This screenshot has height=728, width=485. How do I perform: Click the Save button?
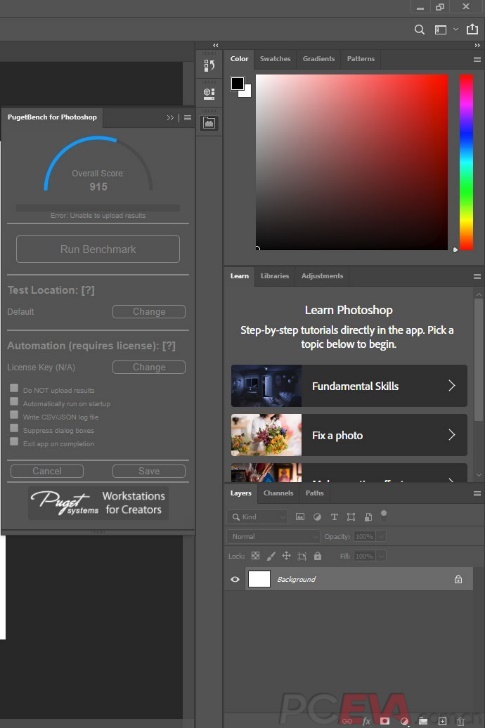click(x=149, y=471)
